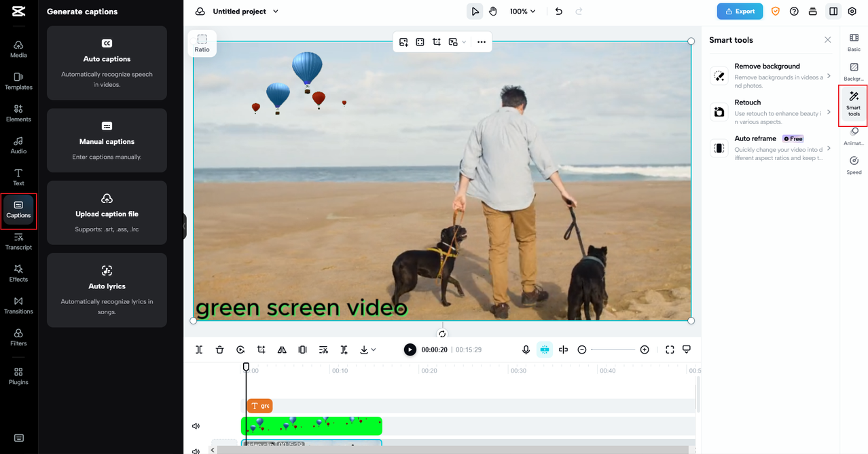Select the green screen balloon clip
The width and height of the screenshot is (868, 454).
[x=312, y=426]
